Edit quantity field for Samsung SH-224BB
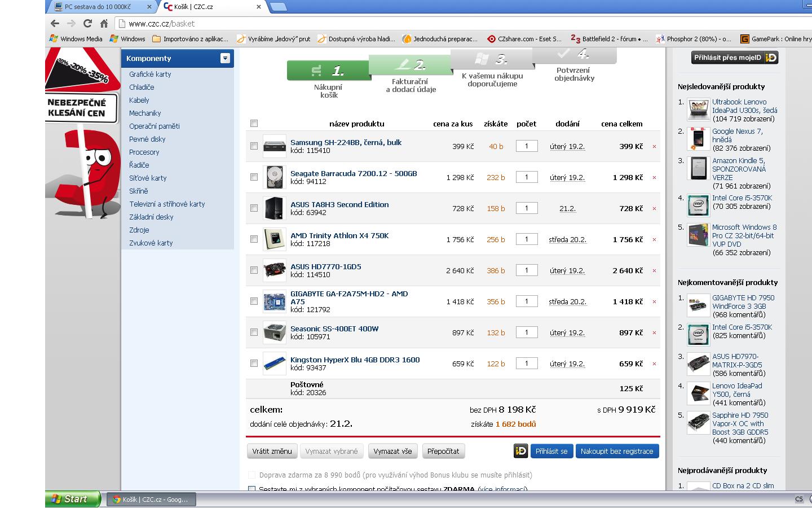This screenshot has height=508, width=812. pos(527,146)
